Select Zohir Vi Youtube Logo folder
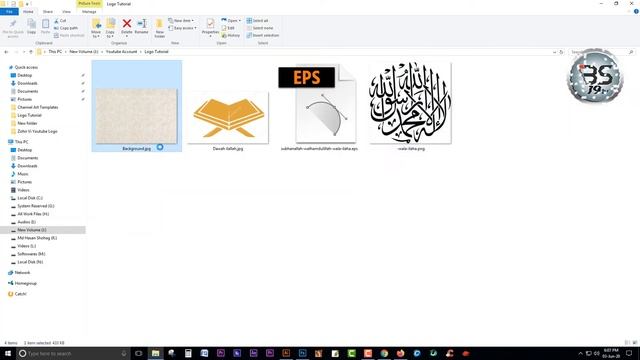This screenshot has height=360, width=640. [x=37, y=131]
